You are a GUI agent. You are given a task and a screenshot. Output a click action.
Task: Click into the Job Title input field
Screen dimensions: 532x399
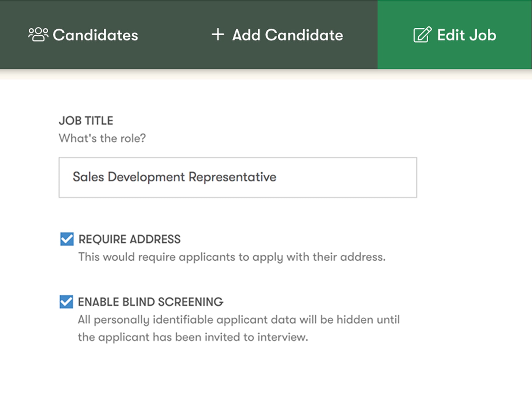tap(238, 177)
